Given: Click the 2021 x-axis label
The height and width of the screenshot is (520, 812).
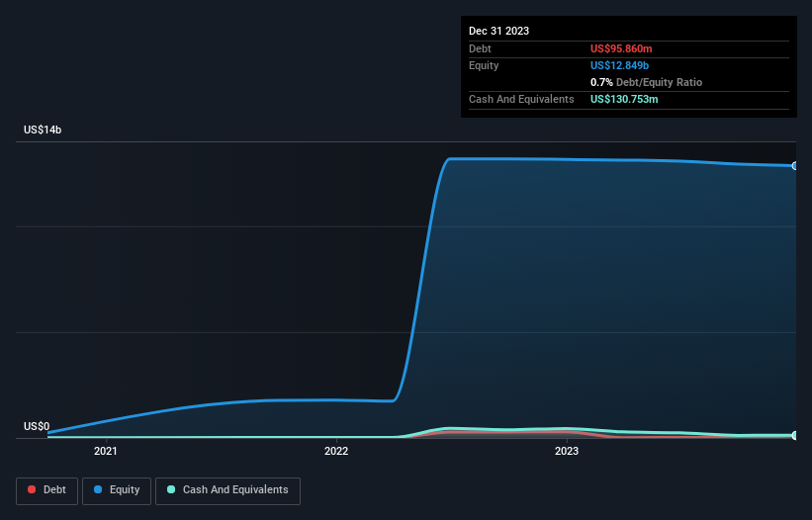Looking at the screenshot, I should click(106, 451).
